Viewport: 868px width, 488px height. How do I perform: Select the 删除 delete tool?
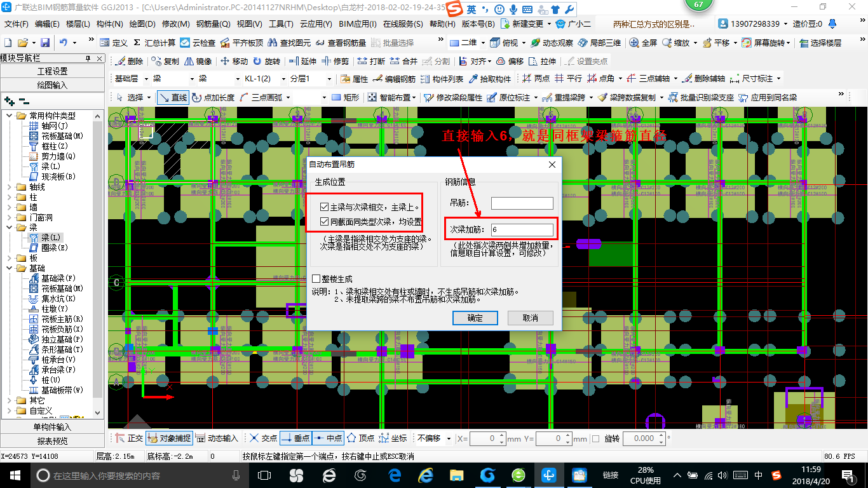(129, 61)
